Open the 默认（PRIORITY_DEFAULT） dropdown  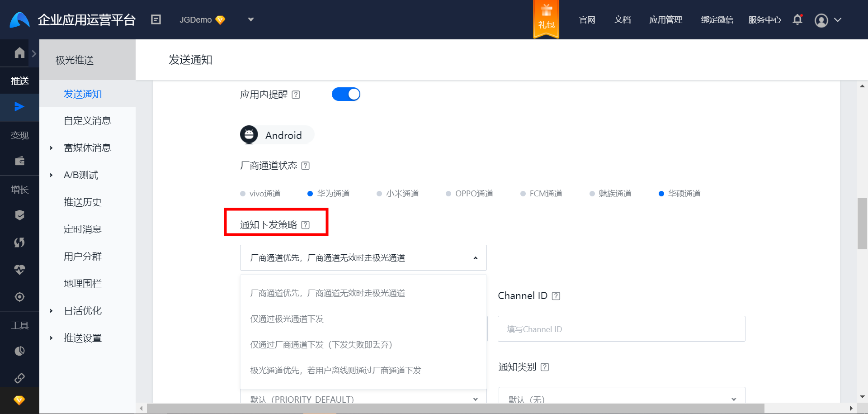coord(363,396)
